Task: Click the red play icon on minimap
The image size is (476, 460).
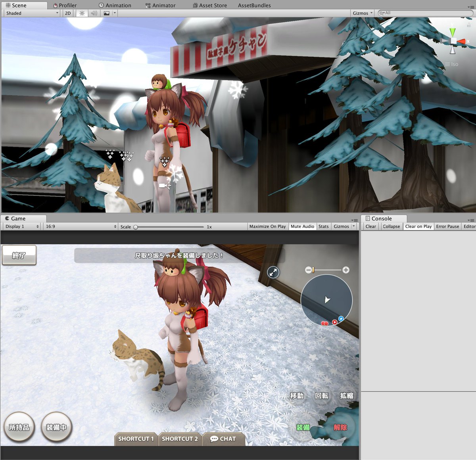Action: 334,322
